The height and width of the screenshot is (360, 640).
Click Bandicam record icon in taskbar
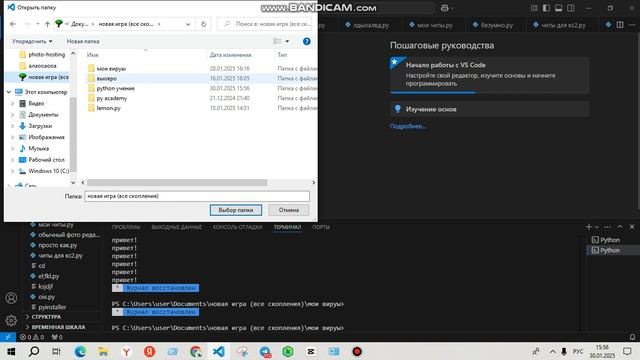(357, 351)
